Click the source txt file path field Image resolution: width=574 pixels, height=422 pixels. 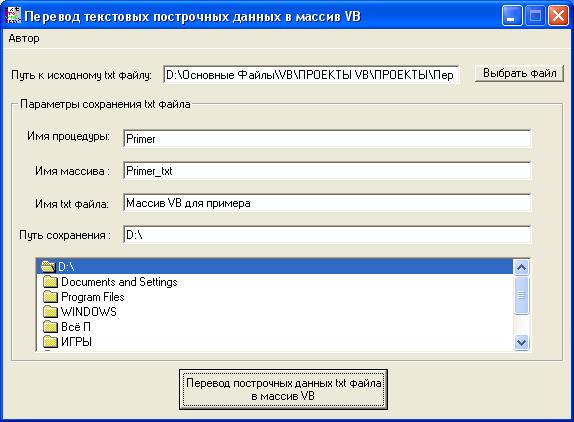[311, 75]
